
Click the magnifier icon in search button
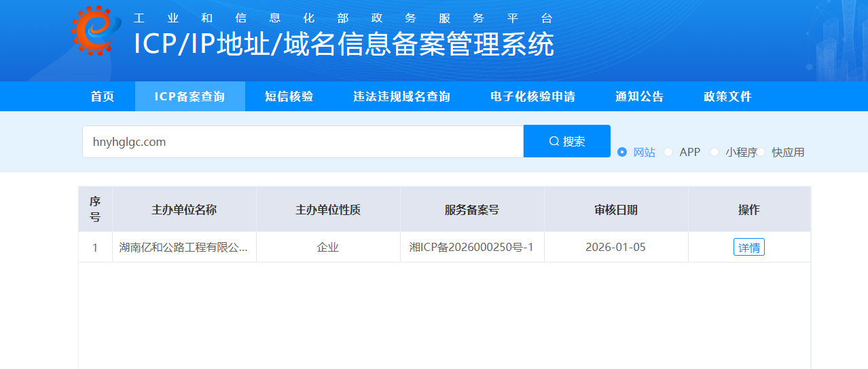pos(554,141)
